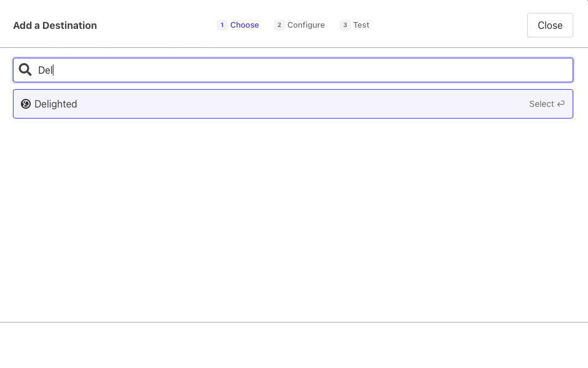This screenshot has height=368, width=588.
Task: Jump to the Test step
Action: [x=361, y=25]
